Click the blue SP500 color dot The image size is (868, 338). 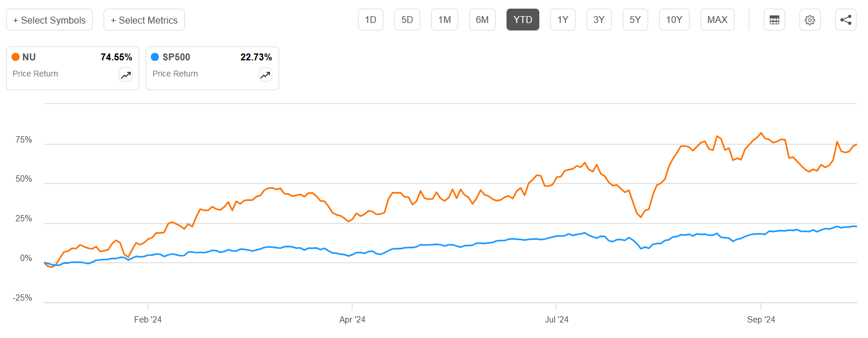pyautogui.click(x=155, y=57)
